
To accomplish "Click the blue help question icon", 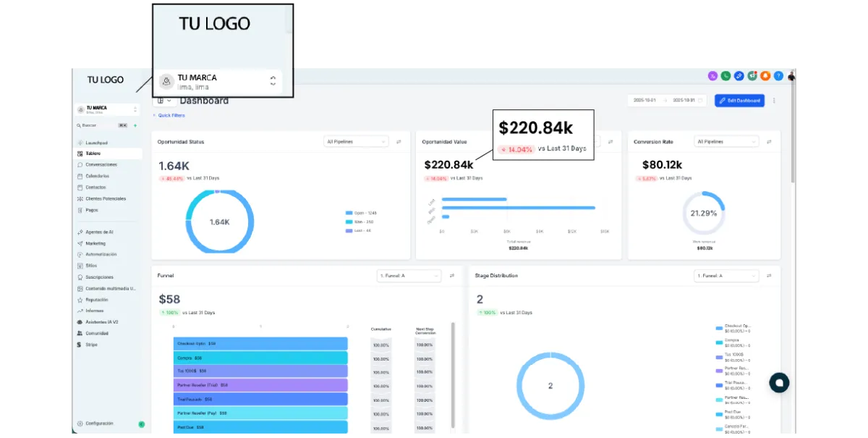I will point(778,75).
